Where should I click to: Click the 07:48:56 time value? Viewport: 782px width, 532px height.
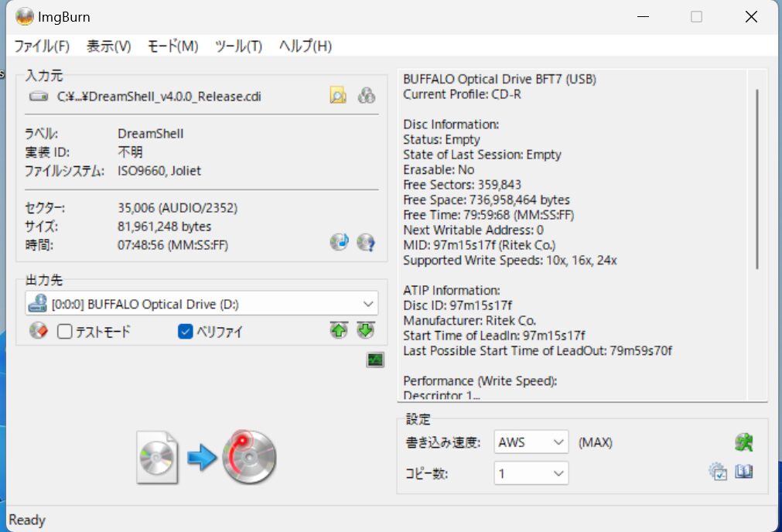(x=172, y=245)
